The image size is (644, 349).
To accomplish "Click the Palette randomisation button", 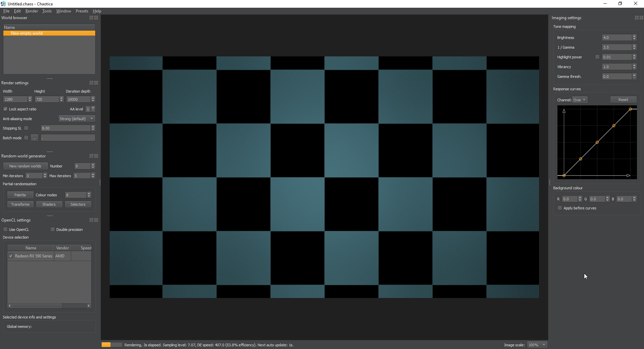I will tap(20, 195).
